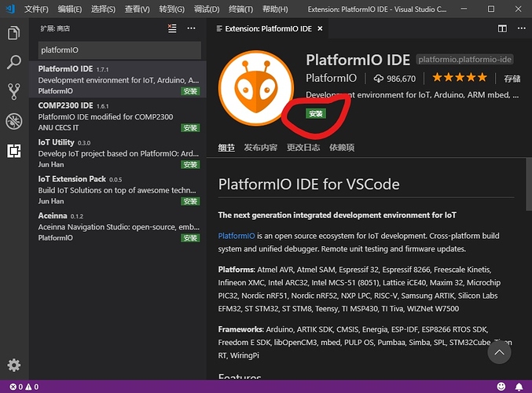The width and height of the screenshot is (532, 393).
Task: Install COMP2300 IDE from the list
Action: pos(190,128)
